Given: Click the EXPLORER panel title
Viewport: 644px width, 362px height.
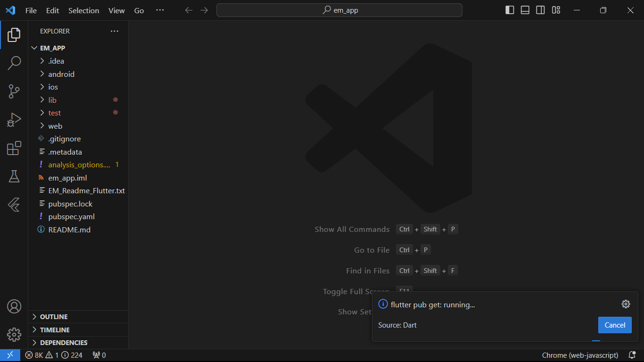Looking at the screenshot, I should pos(55,31).
